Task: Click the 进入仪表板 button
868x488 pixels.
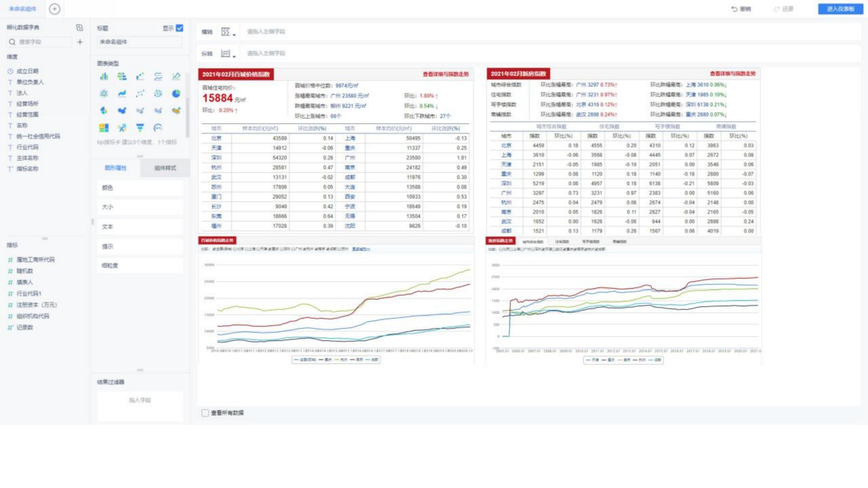Action: pos(840,9)
